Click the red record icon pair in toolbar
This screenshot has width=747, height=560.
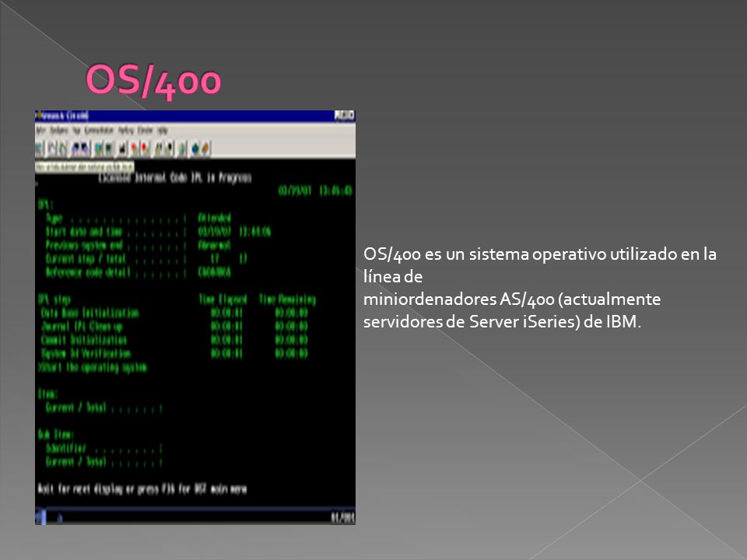pyautogui.click(x=139, y=149)
